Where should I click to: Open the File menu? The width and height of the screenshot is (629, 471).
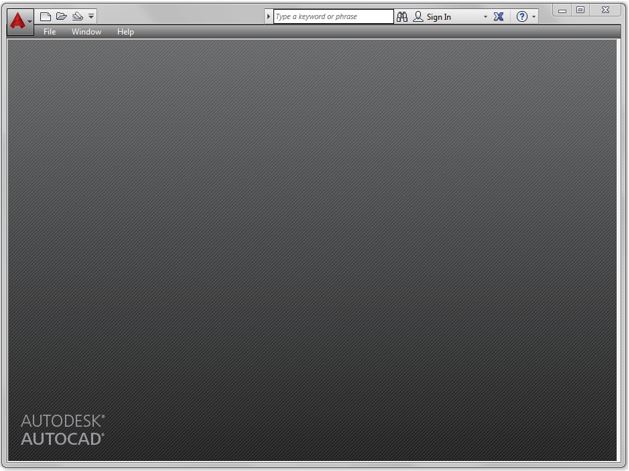(49, 32)
